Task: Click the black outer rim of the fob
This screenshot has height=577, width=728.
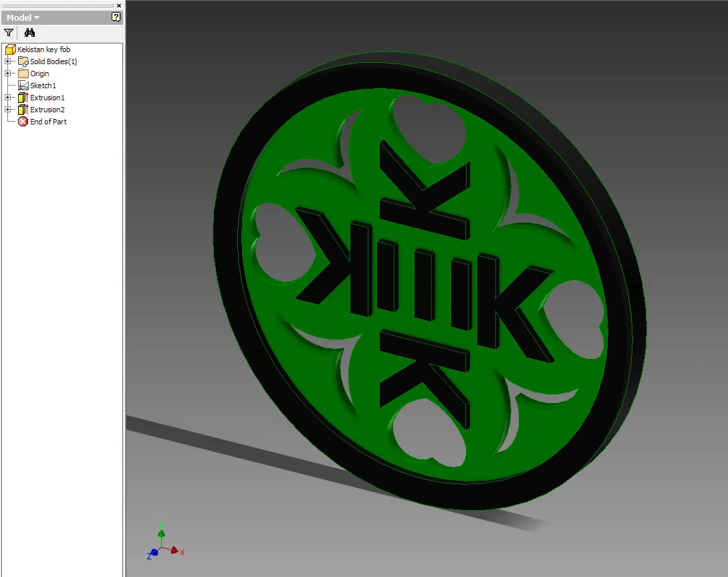Action: point(227,232)
